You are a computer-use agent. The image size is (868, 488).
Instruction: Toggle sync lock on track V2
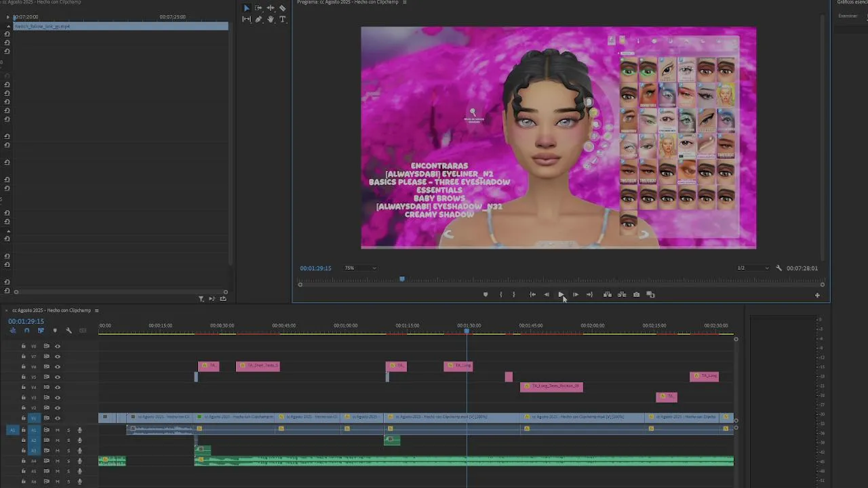click(46, 408)
